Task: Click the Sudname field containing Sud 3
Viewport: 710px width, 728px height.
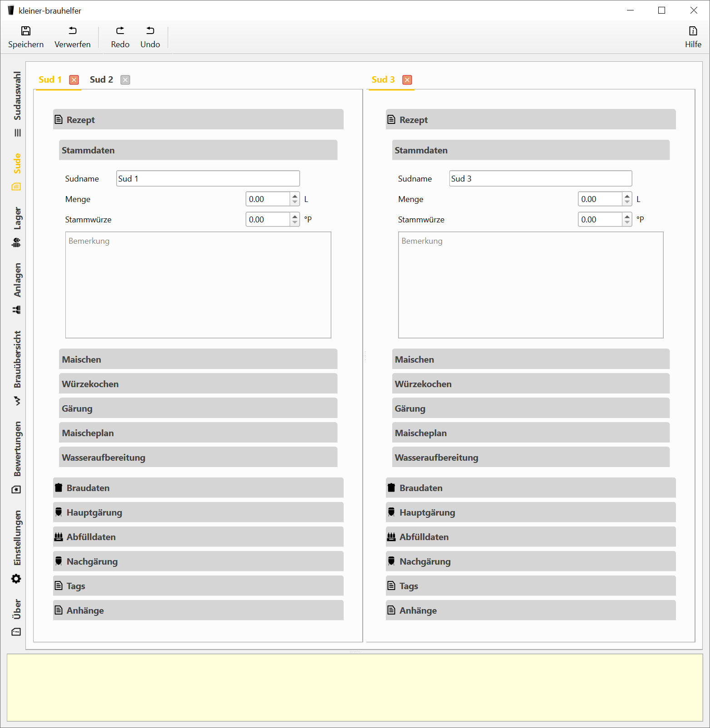Action: pos(540,178)
